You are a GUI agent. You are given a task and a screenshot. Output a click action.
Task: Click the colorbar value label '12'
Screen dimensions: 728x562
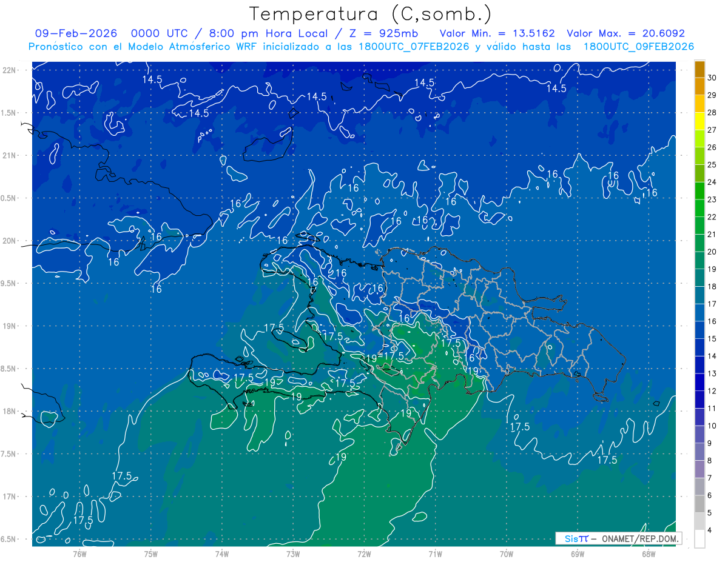pos(712,390)
